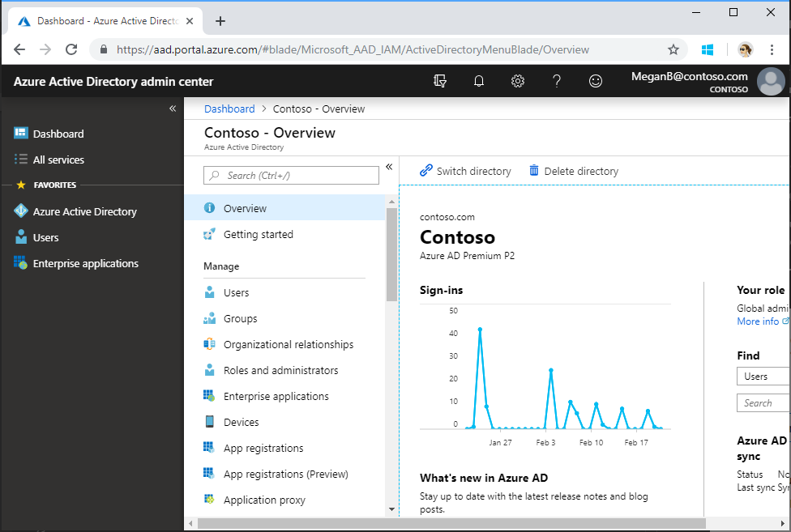Click the Delete directory trash icon

[x=534, y=170]
